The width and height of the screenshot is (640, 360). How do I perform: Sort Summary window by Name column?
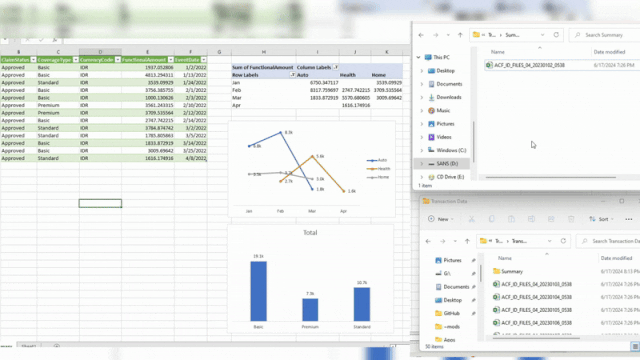(x=498, y=52)
